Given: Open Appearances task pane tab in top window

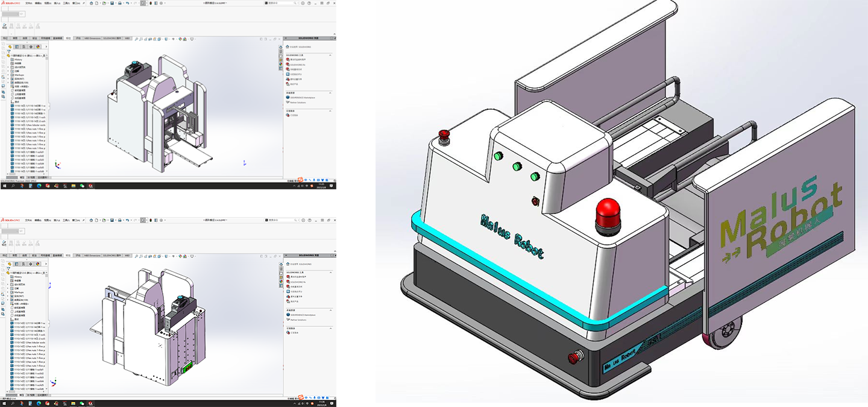Looking at the screenshot, I should [x=281, y=64].
